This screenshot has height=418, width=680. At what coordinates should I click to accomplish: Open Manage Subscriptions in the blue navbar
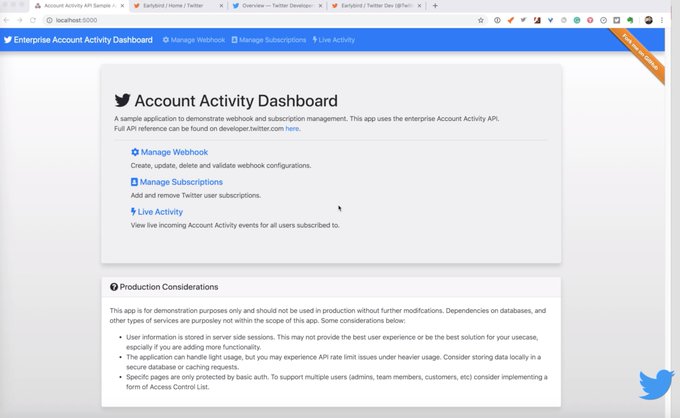click(269, 40)
